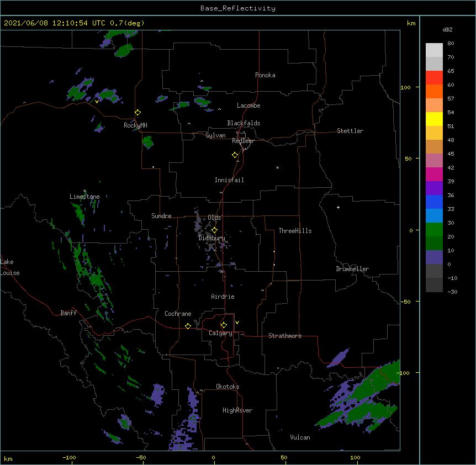
Task: Click the Banff label
Action: click(68, 313)
